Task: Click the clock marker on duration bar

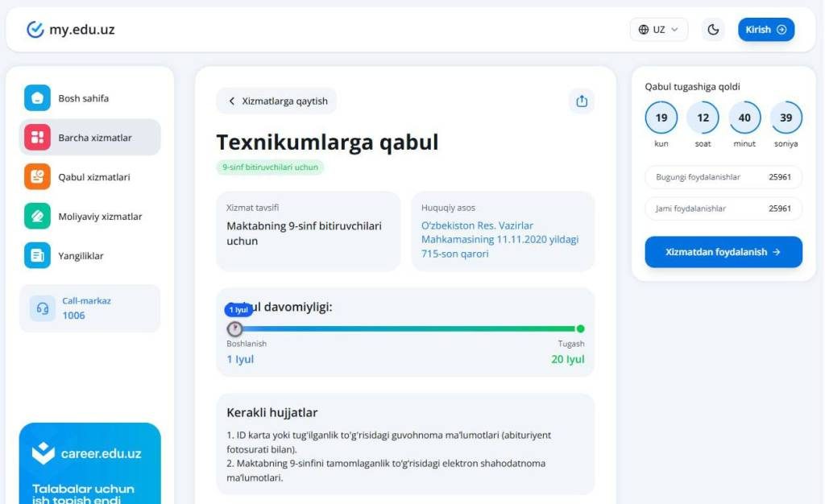Action: 234,329
